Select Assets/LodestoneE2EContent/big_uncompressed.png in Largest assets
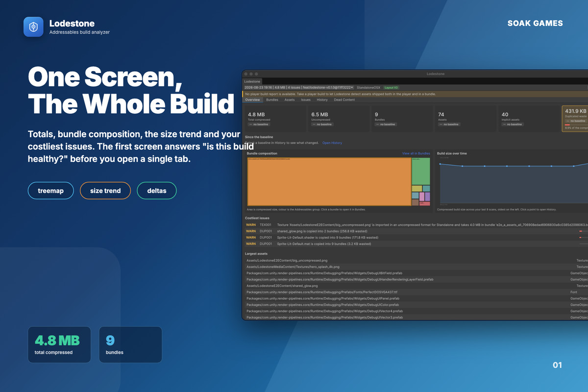This screenshot has width=588, height=392. pos(416,260)
